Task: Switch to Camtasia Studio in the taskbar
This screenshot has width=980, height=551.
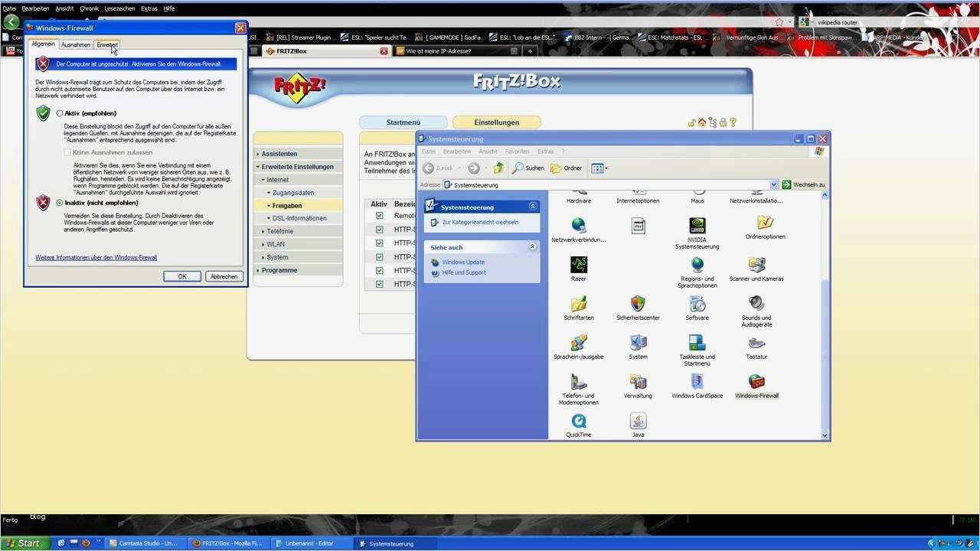Action: click(x=145, y=543)
